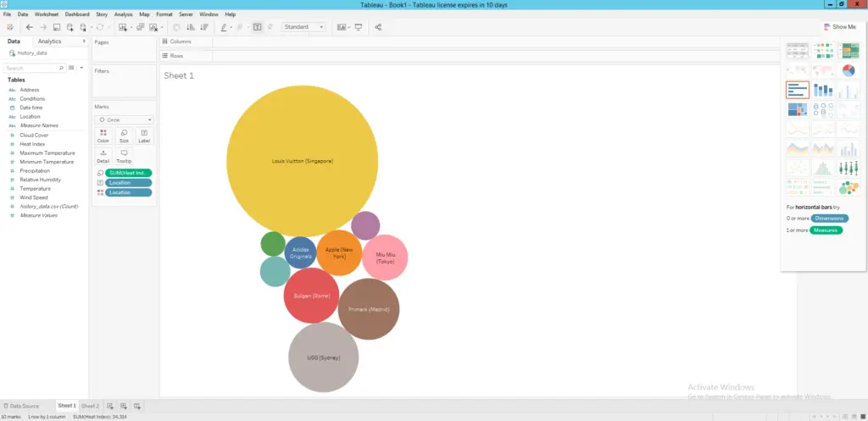Viewport: 868px width, 421px height.
Task: Open the Size card in Marks
Action: pos(124,136)
